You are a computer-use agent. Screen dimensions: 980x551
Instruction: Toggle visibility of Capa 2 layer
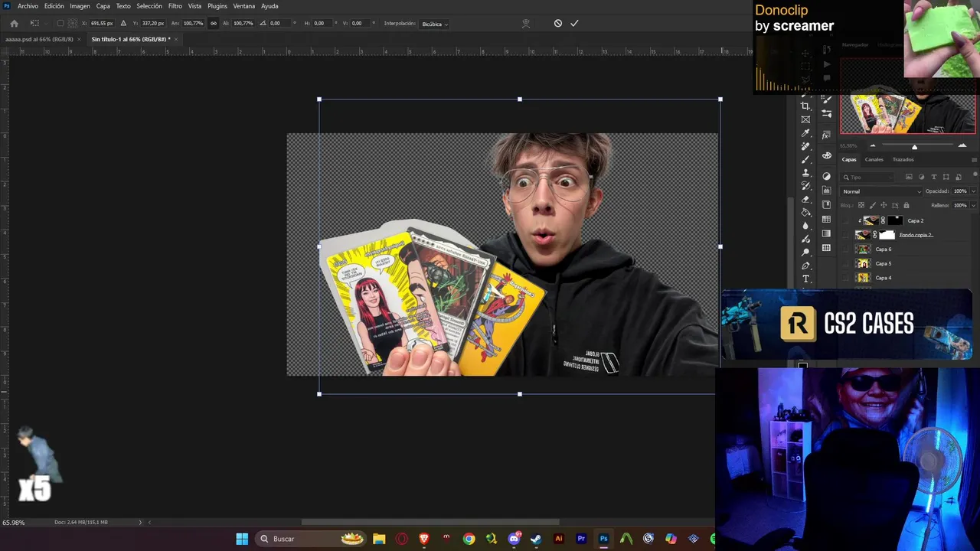click(x=846, y=220)
